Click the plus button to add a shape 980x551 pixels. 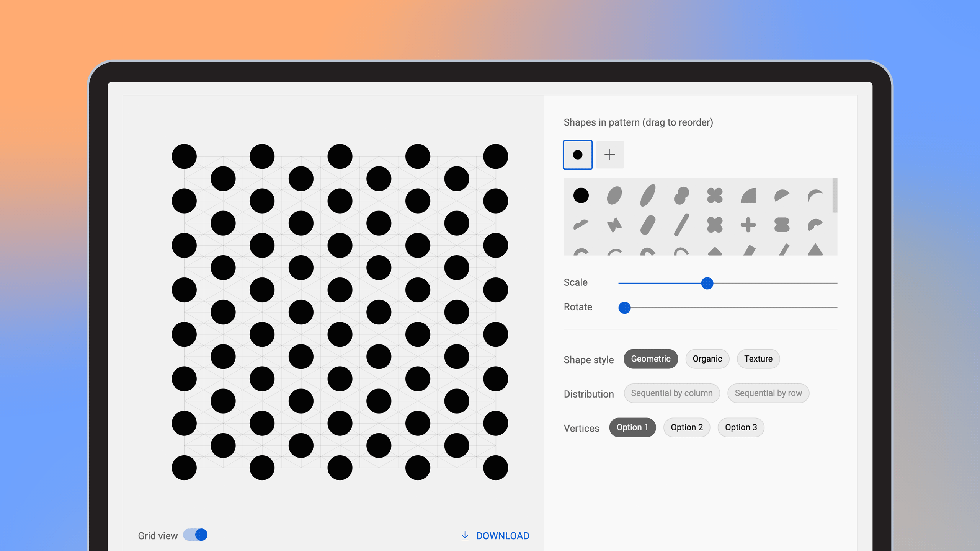(610, 155)
